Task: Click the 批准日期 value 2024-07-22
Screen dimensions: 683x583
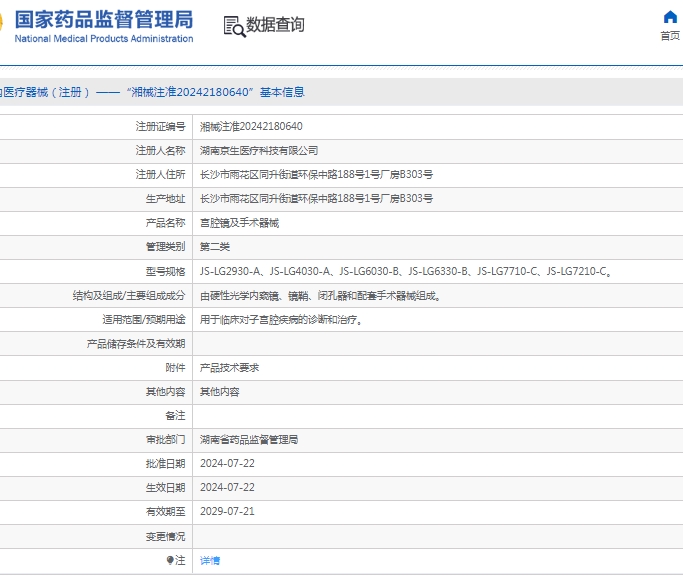Action: [x=227, y=463]
